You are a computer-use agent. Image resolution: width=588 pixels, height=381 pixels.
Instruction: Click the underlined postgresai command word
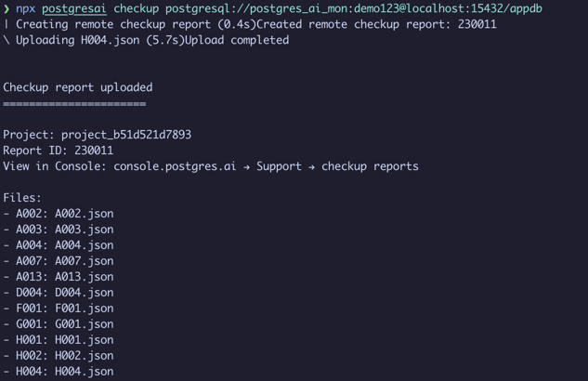point(73,8)
